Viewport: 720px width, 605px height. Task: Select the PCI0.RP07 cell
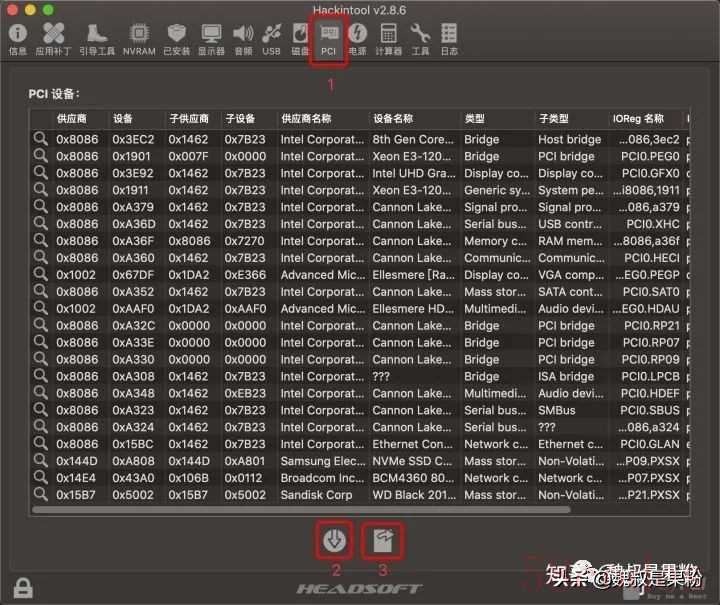click(x=651, y=343)
